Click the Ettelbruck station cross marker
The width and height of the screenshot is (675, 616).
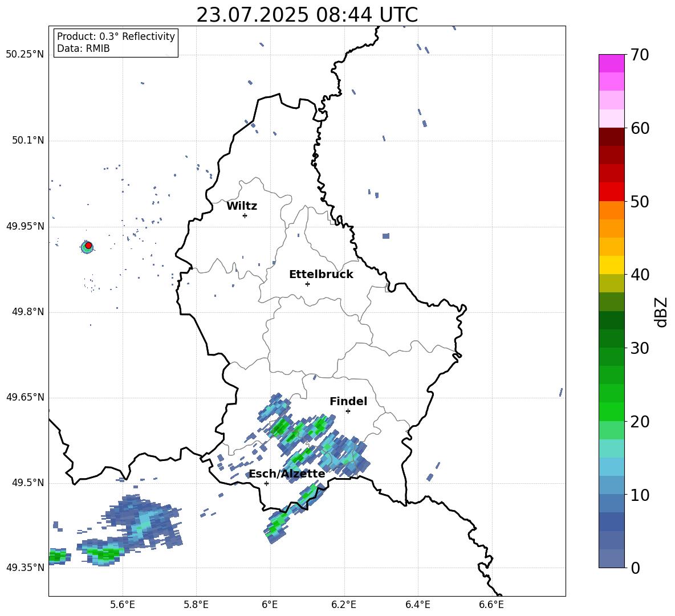click(x=307, y=284)
